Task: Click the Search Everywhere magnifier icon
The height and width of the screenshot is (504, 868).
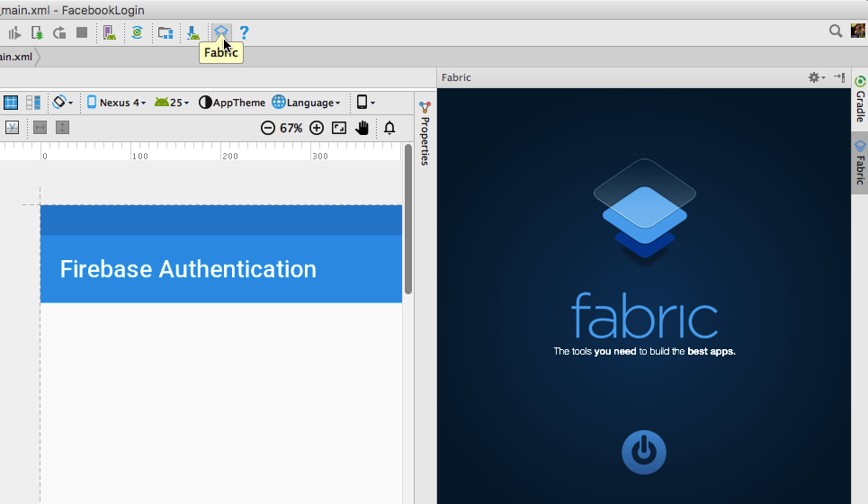Action: click(835, 31)
